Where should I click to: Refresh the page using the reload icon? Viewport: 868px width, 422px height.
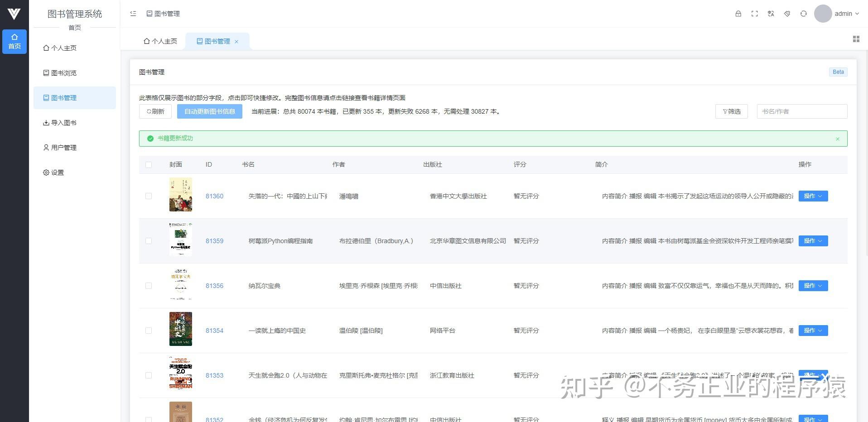point(804,14)
